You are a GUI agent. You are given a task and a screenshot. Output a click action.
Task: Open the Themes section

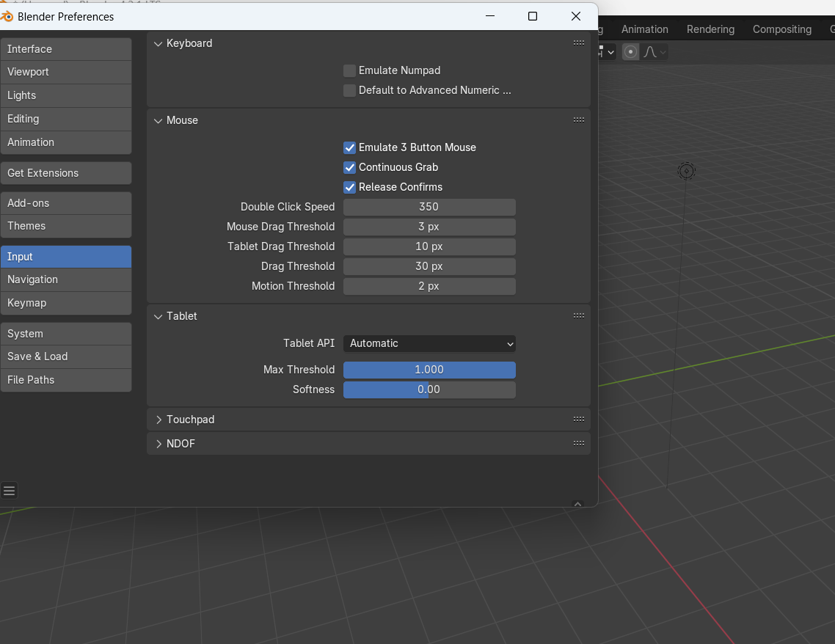pos(66,226)
